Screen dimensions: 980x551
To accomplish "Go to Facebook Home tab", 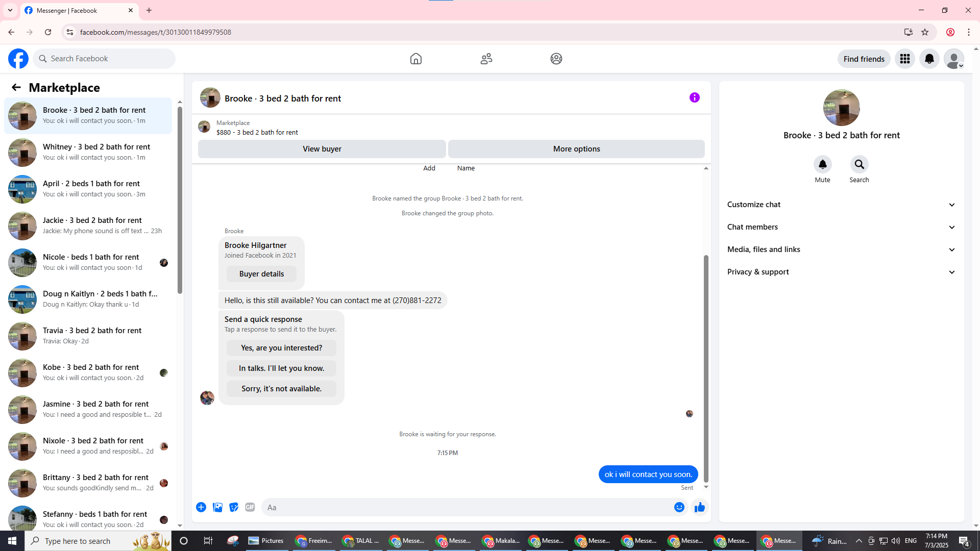I will pos(415,59).
